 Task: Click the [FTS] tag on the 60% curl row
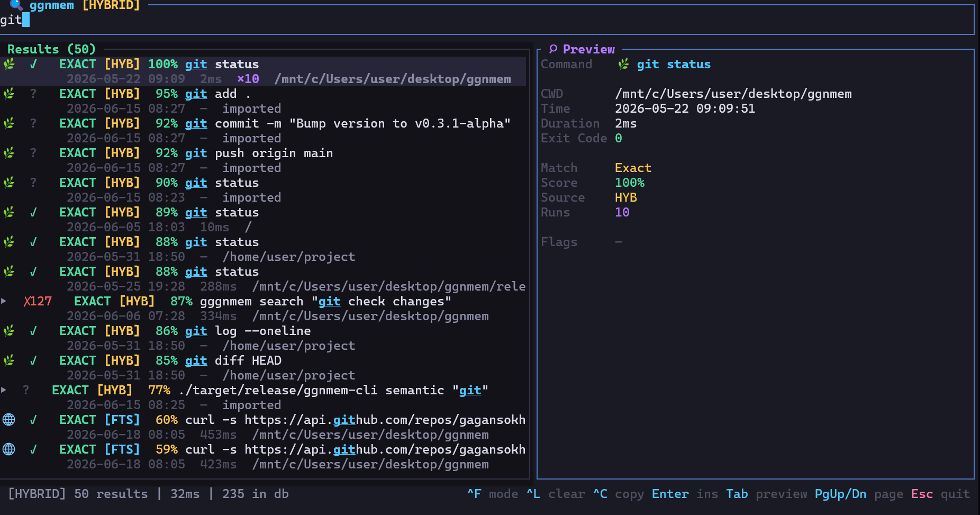(x=122, y=420)
